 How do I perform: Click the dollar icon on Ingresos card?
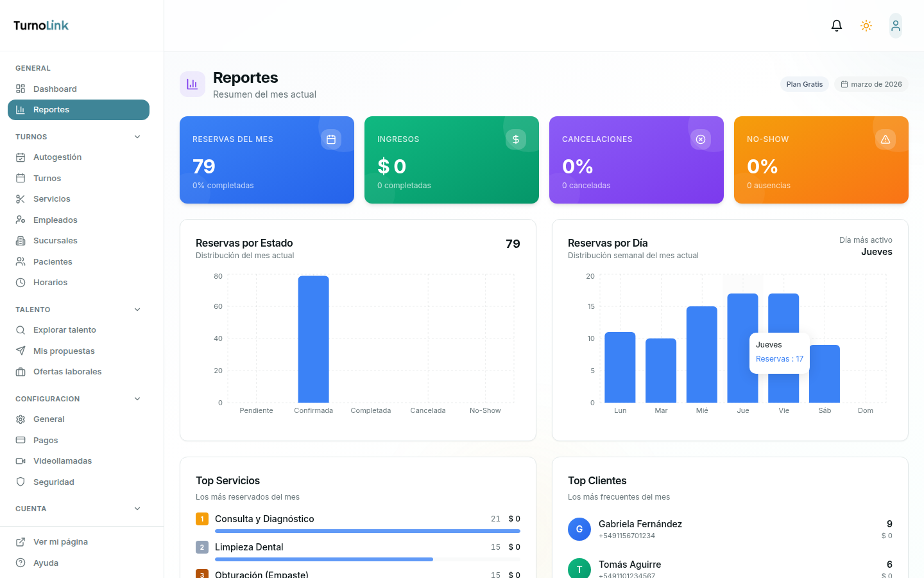click(516, 139)
